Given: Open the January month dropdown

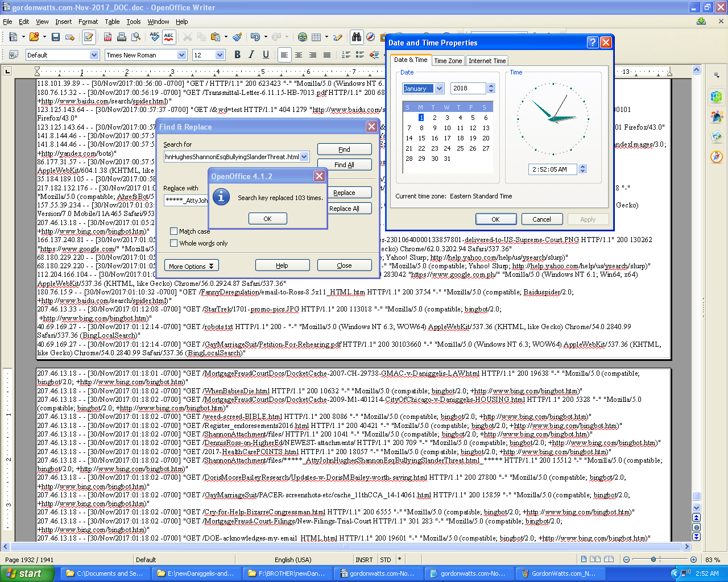Looking at the screenshot, I should coord(439,89).
